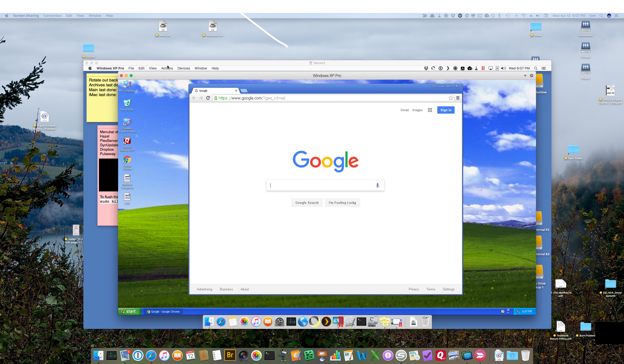Open the Devices menu in Windows XP Pro
The image size is (624, 364).
184,68
